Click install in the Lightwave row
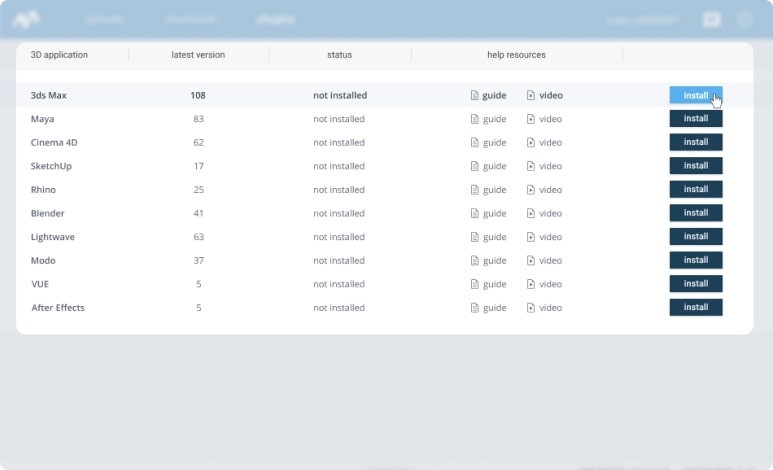Screen dimensions: 773x470 pyautogui.click(x=696, y=237)
